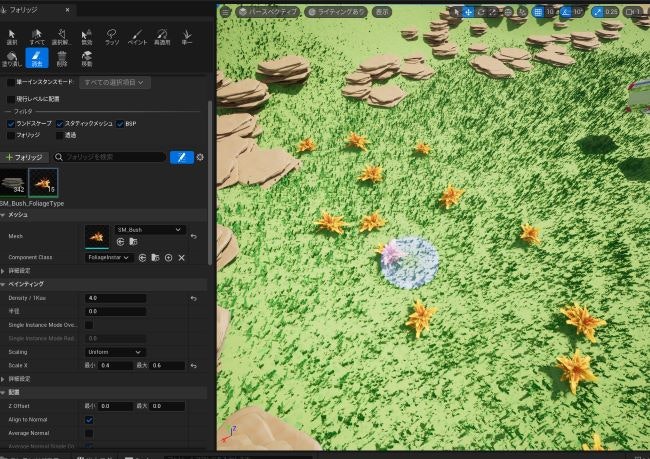
Task: Open Scaling Uniform dropdown
Action: [x=115, y=352]
